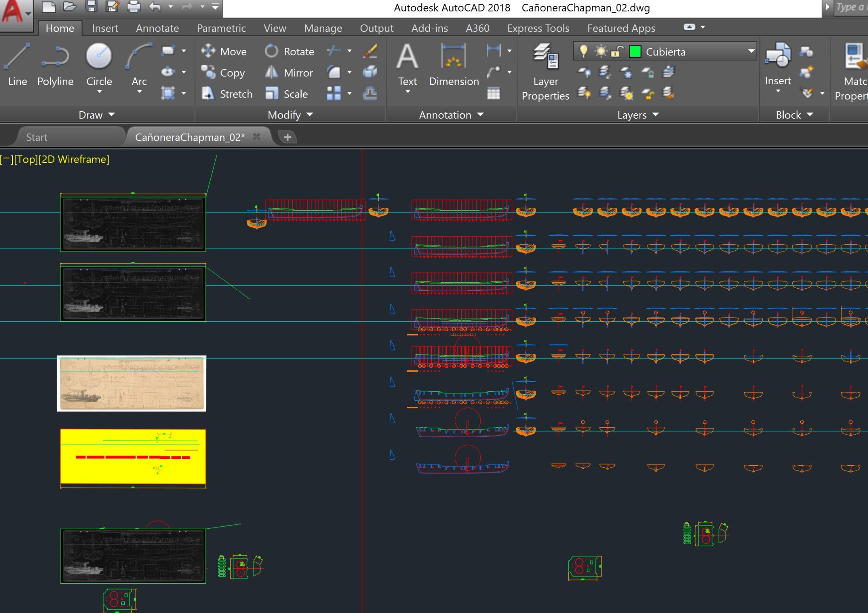Click the Mirror tool

tap(289, 73)
